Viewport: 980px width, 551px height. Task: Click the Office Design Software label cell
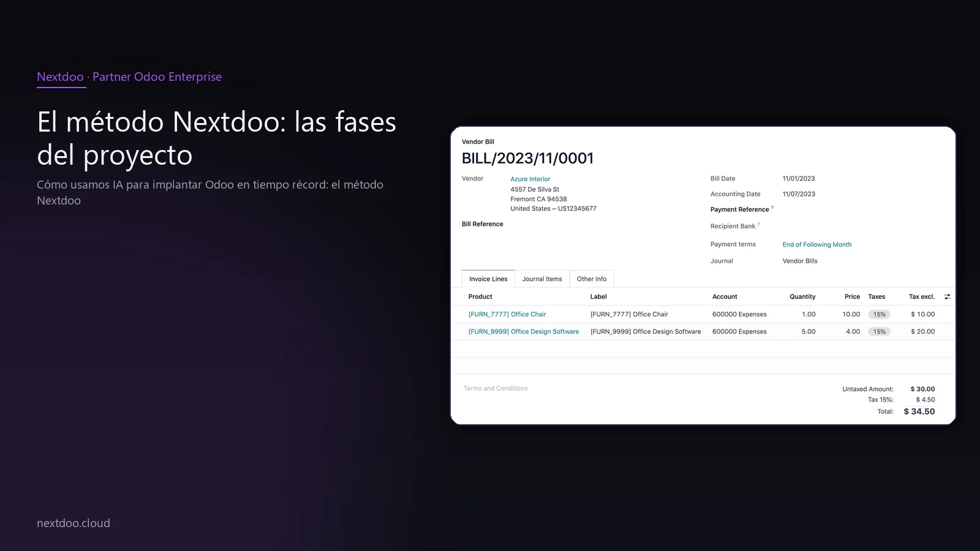[646, 332]
